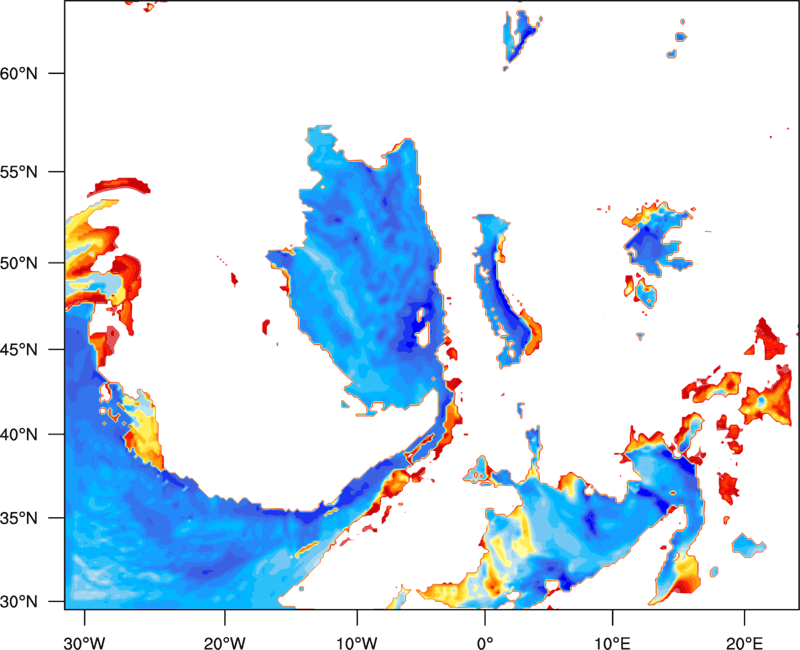This screenshot has height=650, width=800.
Task: Click the 35°N latitude label
Action: click(x=19, y=518)
